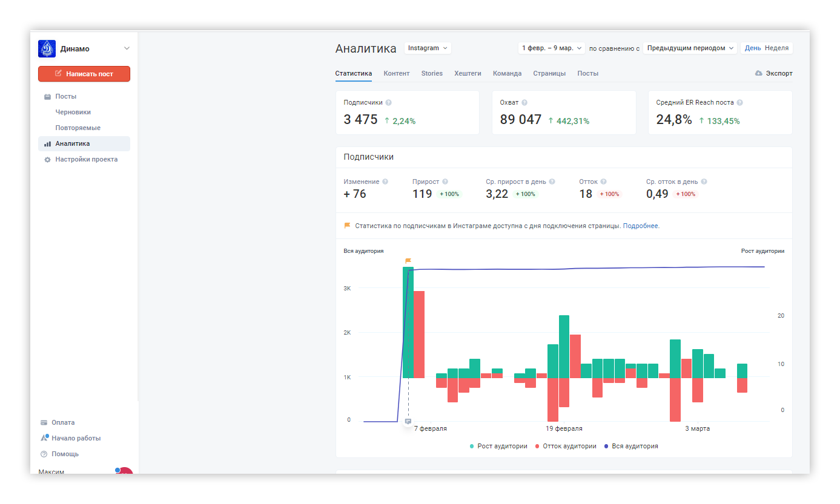Switch to the Stories tab

432,73
